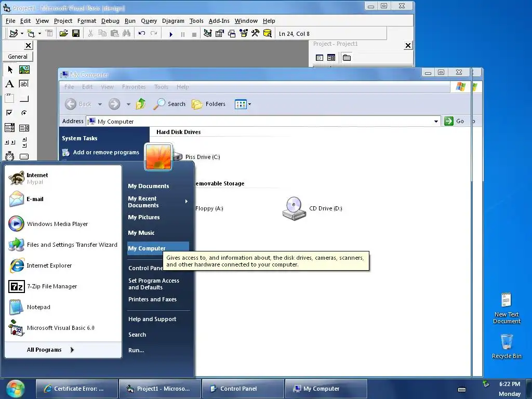Image resolution: width=532 pixels, height=399 pixels.
Task: Switch to Control Panel taskbar button
Action: click(243, 389)
